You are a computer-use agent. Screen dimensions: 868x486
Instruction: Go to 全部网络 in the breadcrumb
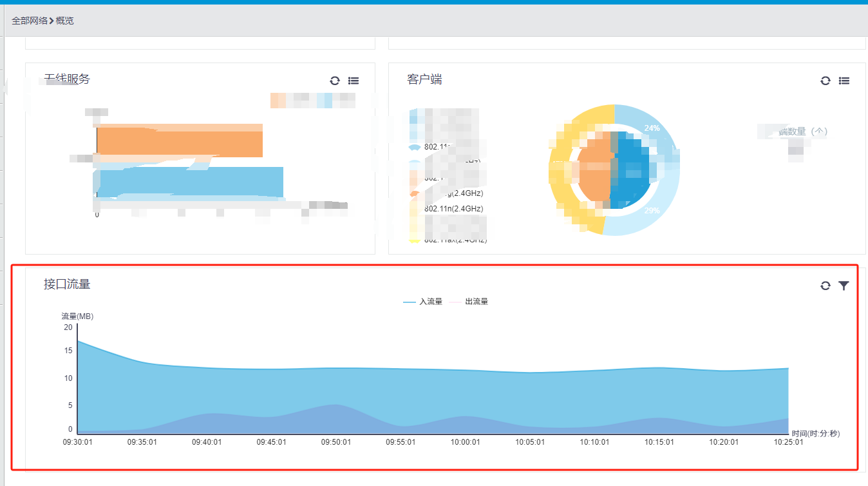click(x=30, y=21)
